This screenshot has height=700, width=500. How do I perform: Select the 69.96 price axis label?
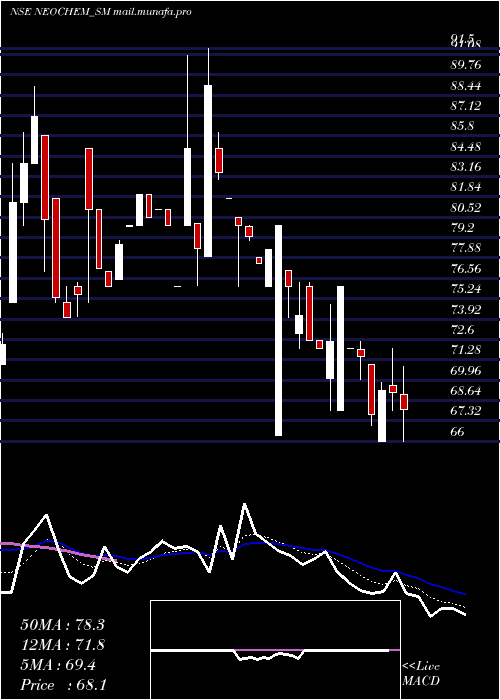(x=466, y=371)
